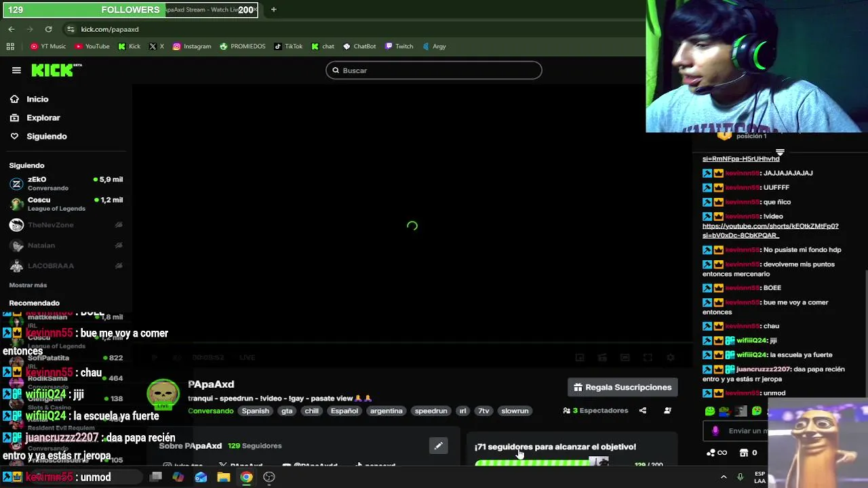The width and height of the screenshot is (868, 488).
Task: Open ChatBot bookmark
Action: click(x=359, y=46)
